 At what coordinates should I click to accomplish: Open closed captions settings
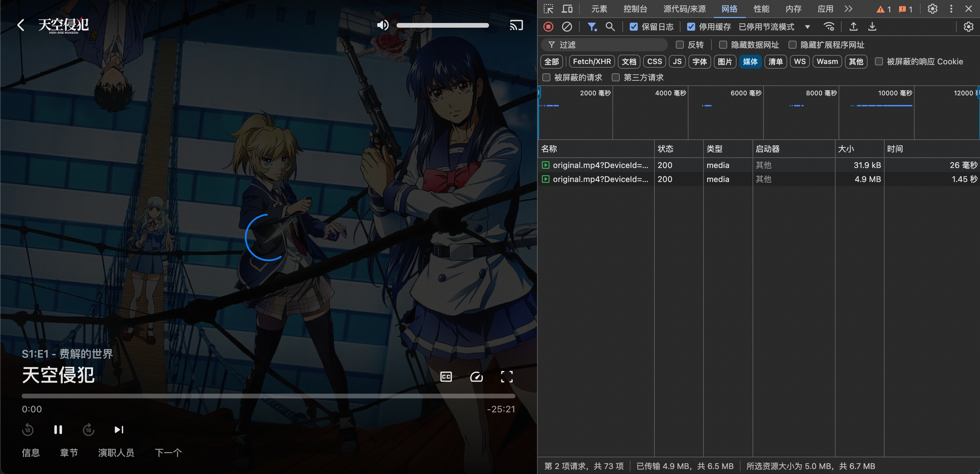(x=446, y=376)
